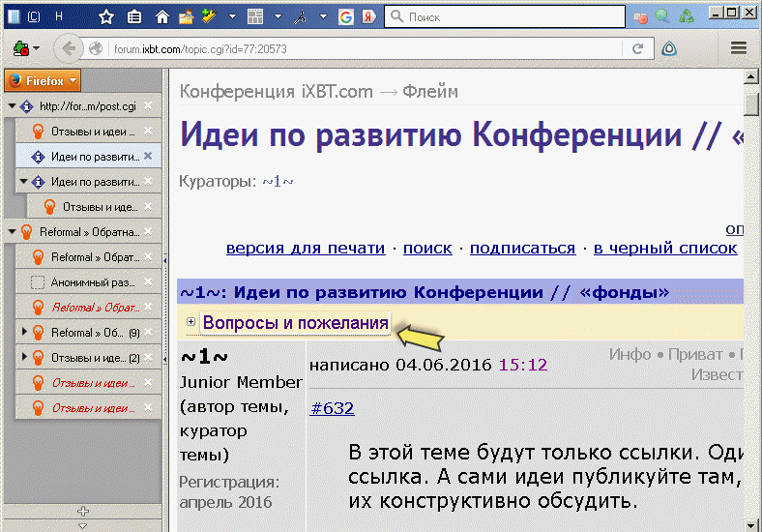Click the new tab plus icon in sidebar
This screenshot has height=532, width=762.
coord(82,511)
